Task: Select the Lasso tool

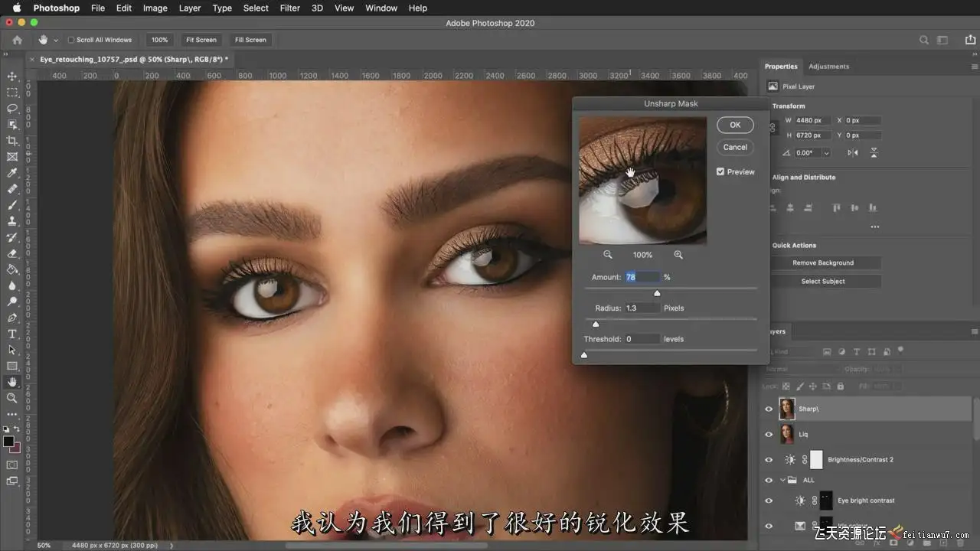Action: pyautogui.click(x=12, y=109)
